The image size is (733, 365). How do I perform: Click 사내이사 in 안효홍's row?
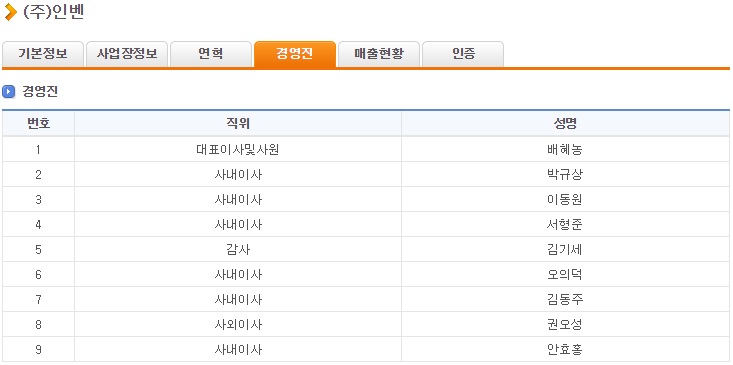coord(238,350)
